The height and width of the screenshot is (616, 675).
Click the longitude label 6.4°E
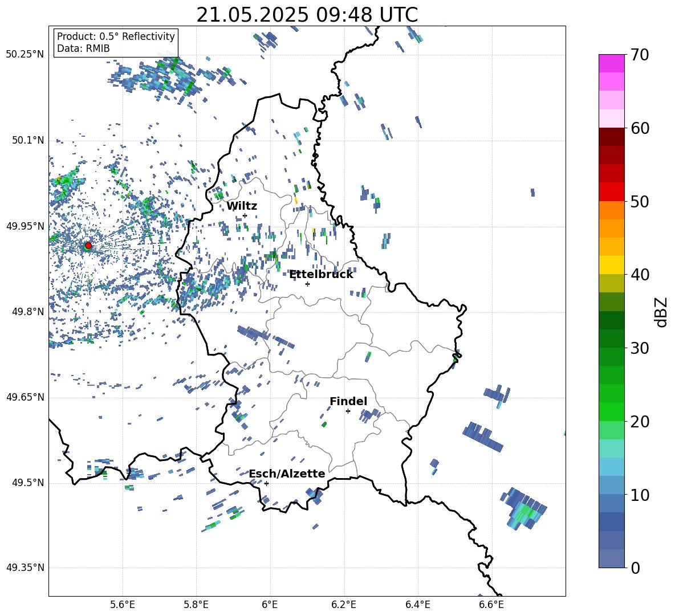417,605
